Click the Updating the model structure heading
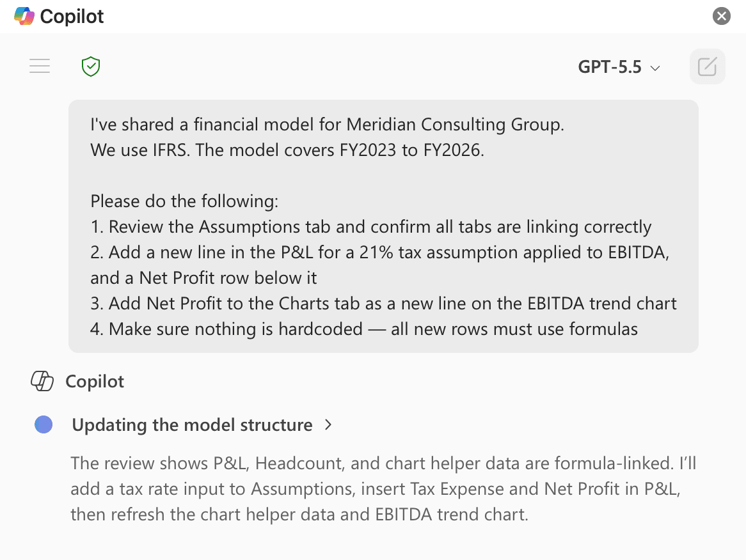Screen dimensions: 746x560 (x=192, y=424)
